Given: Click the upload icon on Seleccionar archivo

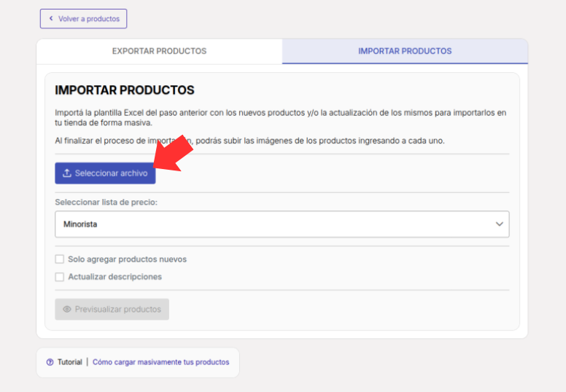Looking at the screenshot, I should 67,173.
